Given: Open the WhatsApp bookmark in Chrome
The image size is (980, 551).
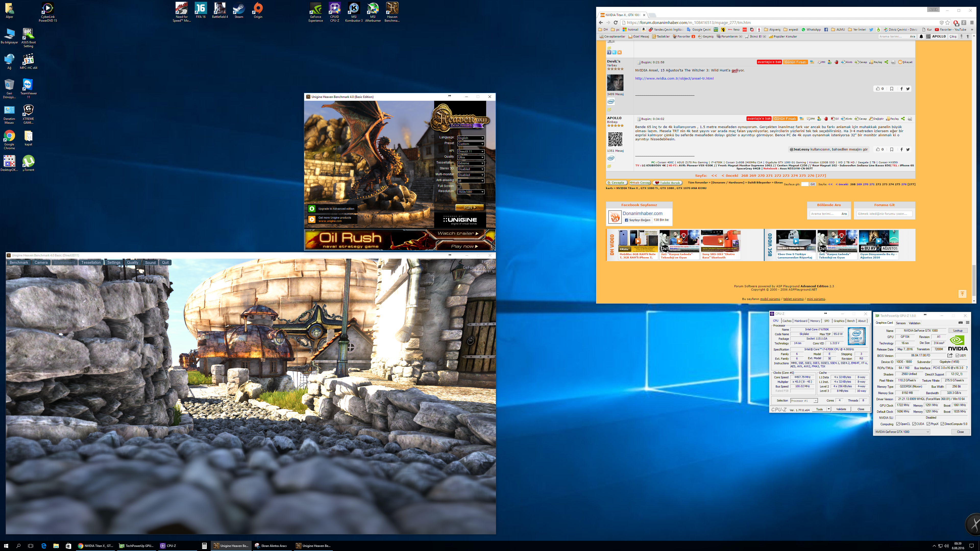Looking at the screenshot, I should [x=811, y=29].
